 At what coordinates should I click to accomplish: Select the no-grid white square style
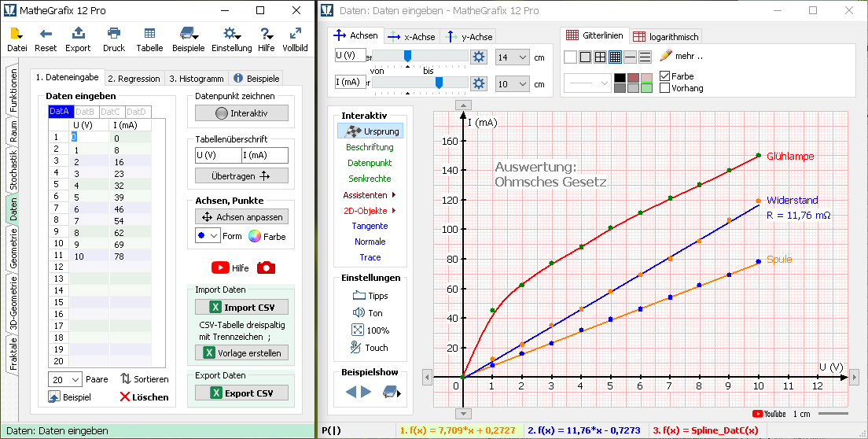point(570,57)
